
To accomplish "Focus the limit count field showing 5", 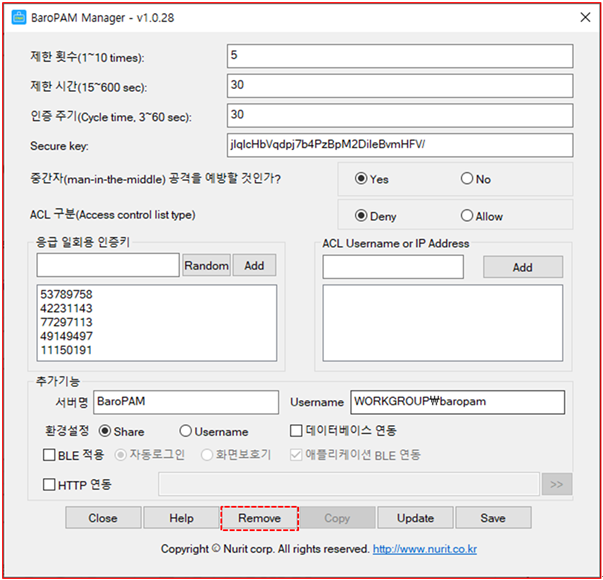I will [400, 56].
